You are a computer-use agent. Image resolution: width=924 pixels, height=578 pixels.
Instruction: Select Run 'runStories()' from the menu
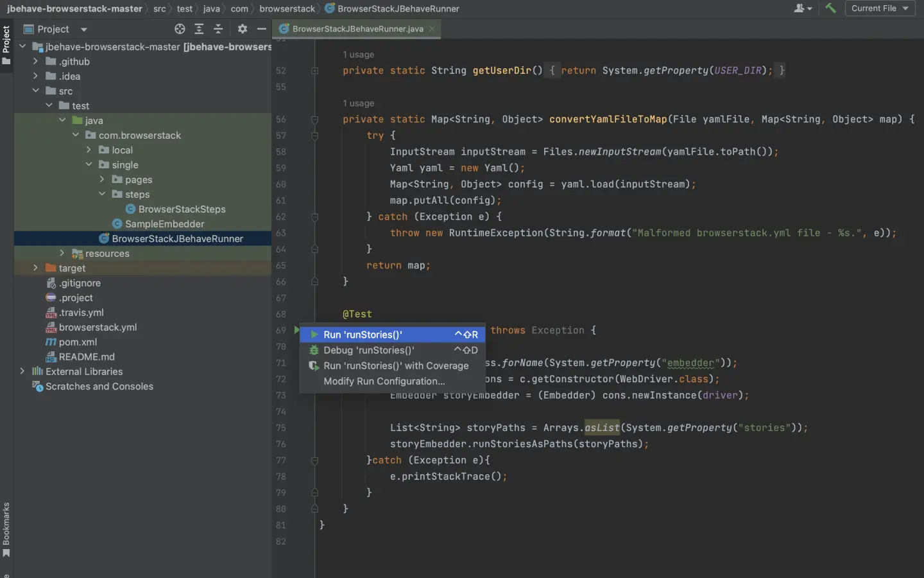click(363, 335)
